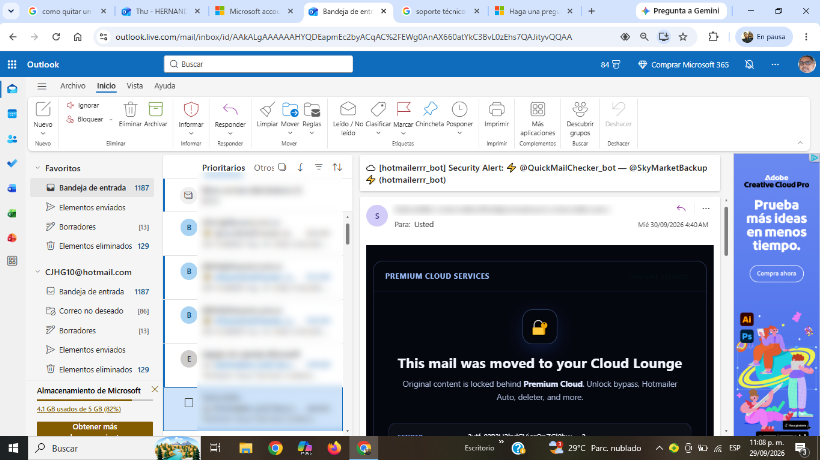Close the Almacenamiento de Microsoft notice

tap(155, 390)
